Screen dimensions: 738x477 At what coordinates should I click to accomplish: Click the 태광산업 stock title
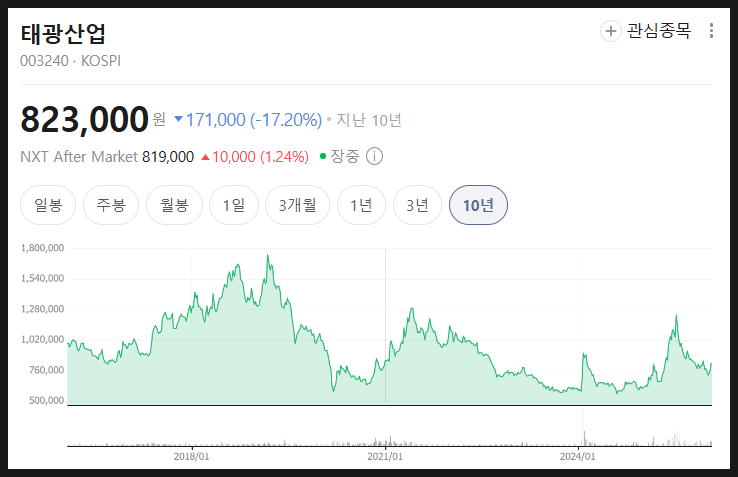coord(63,34)
